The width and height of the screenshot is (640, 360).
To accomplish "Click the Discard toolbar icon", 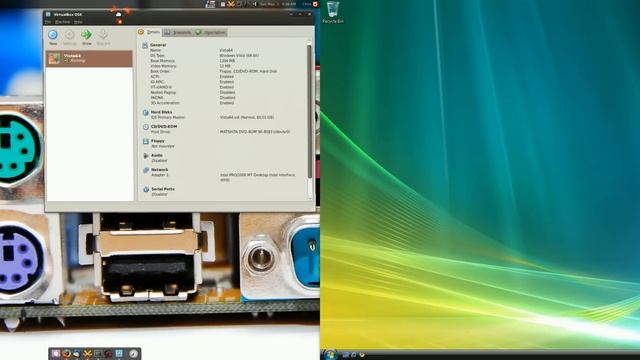I will pos(103,35).
